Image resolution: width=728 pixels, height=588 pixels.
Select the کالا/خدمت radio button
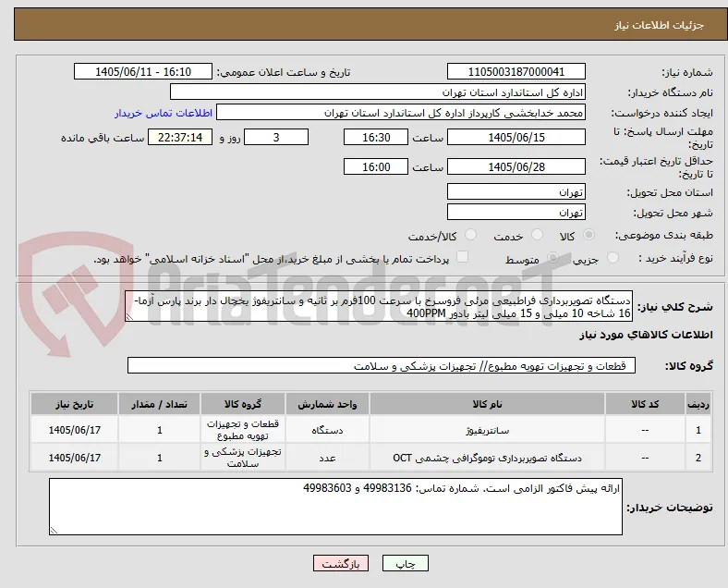pos(471,235)
